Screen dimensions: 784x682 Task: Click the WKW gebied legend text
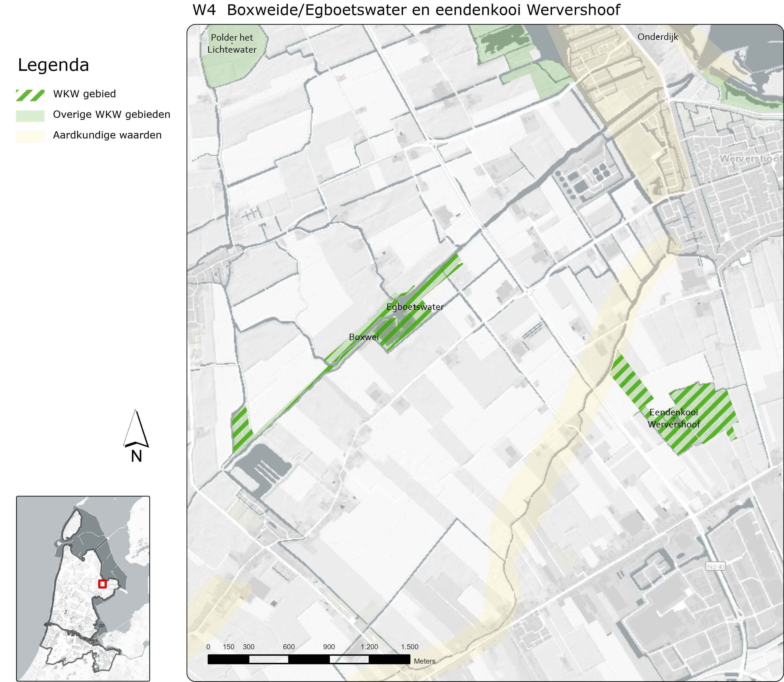click(x=85, y=94)
